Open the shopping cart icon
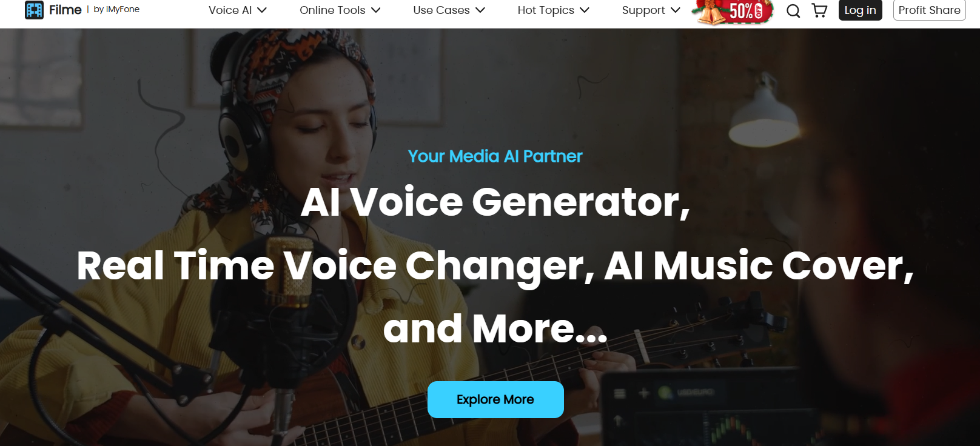Image resolution: width=980 pixels, height=446 pixels. click(x=819, y=10)
